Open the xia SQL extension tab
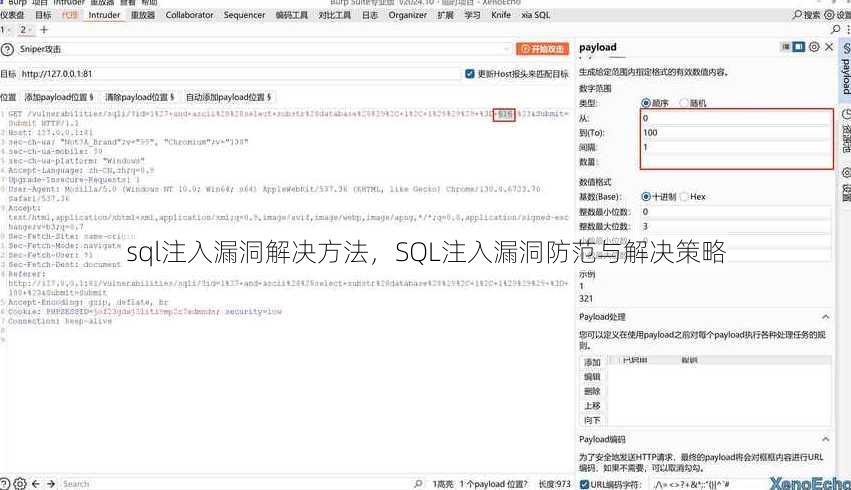 536,15
